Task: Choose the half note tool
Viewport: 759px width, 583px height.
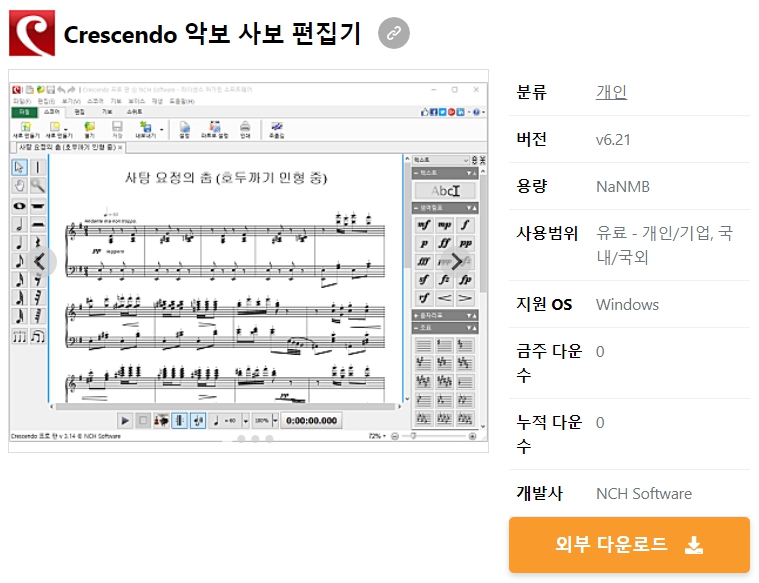Action: point(19,225)
